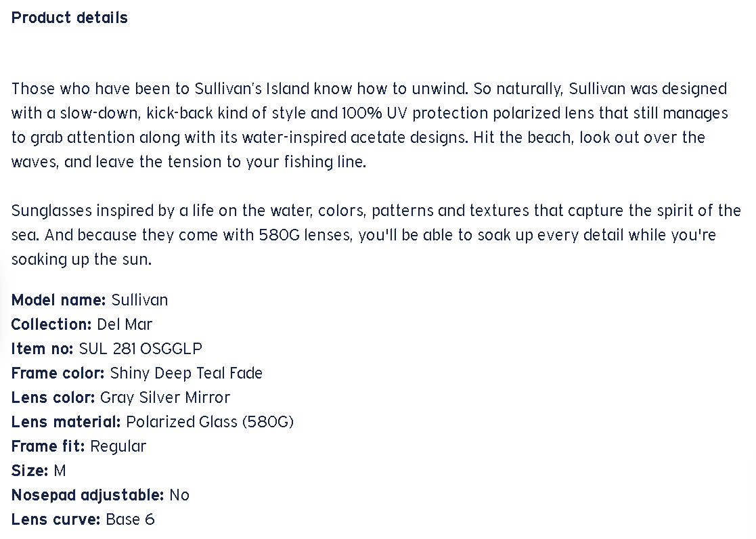The image size is (756, 539).
Task: Select the Shiny Deep Teal Fade value
Action: (x=186, y=373)
